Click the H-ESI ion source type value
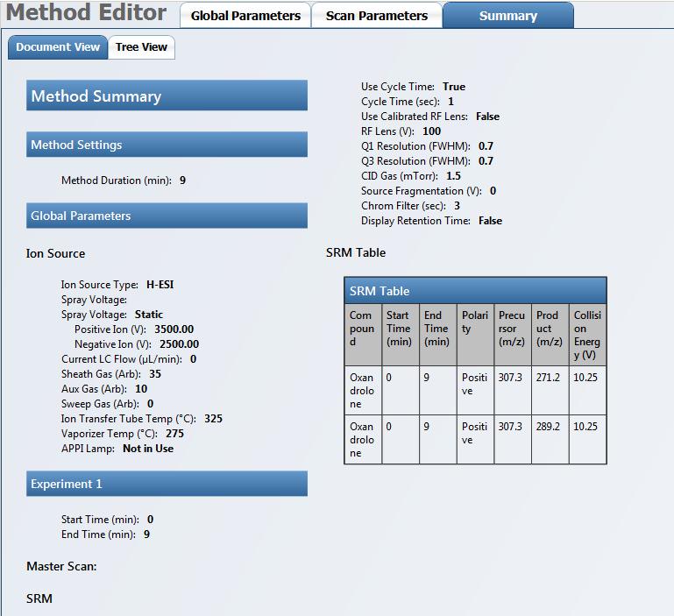 [161, 285]
